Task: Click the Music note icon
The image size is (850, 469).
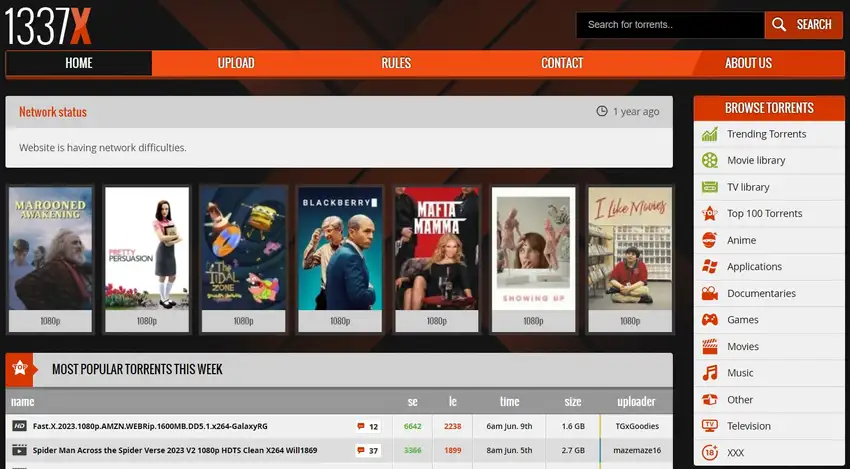Action: tap(710, 373)
